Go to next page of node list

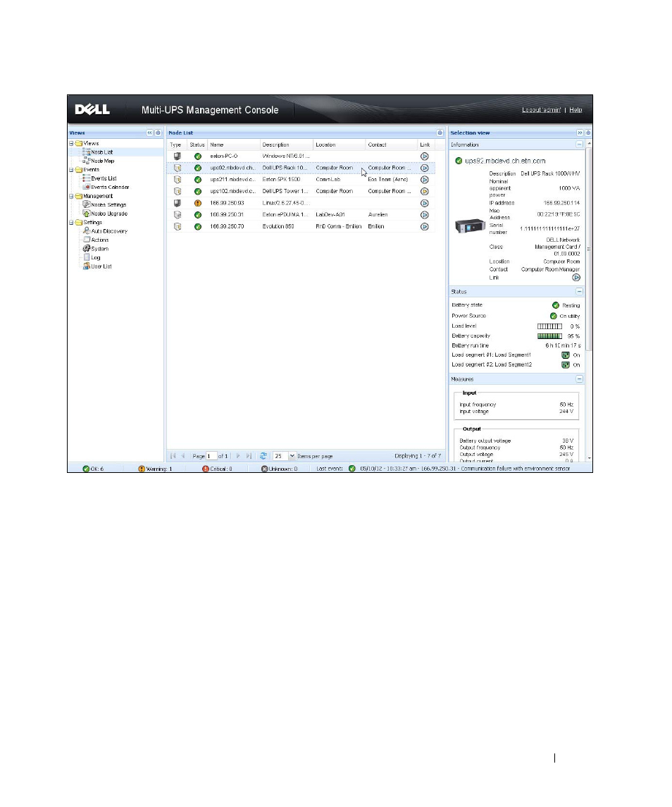pos(237,456)
